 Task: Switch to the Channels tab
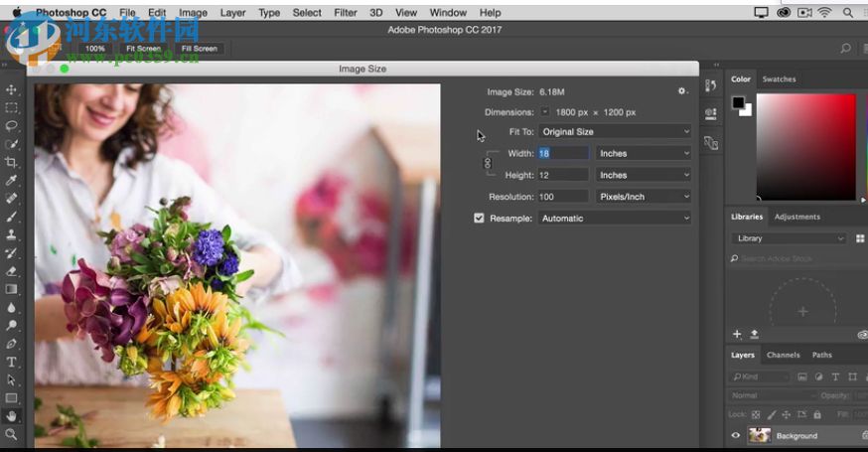[784, 355]
